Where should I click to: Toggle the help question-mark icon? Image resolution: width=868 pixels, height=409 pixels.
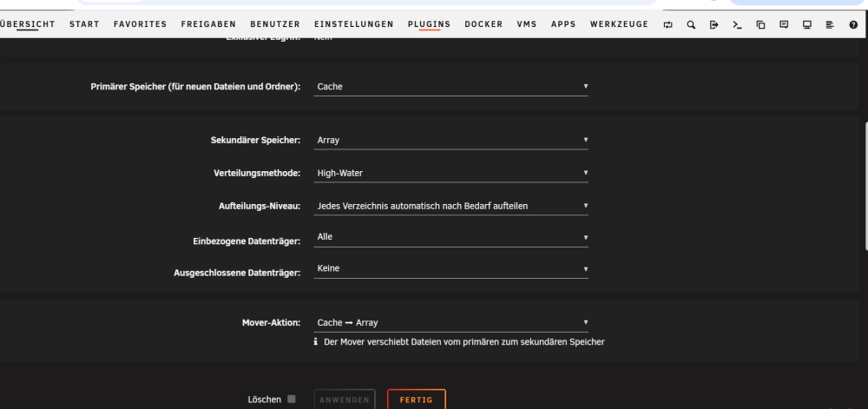(x=853, y=24)
